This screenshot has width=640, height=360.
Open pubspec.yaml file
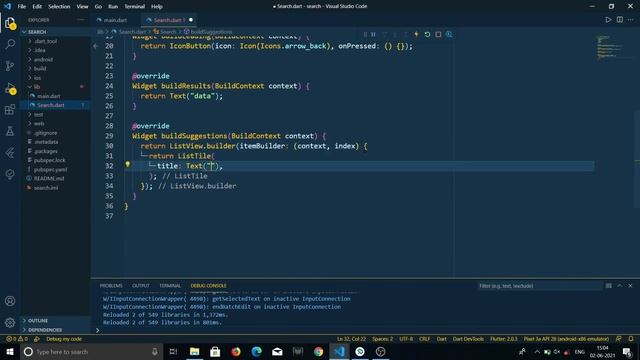[x=55, y=169]
